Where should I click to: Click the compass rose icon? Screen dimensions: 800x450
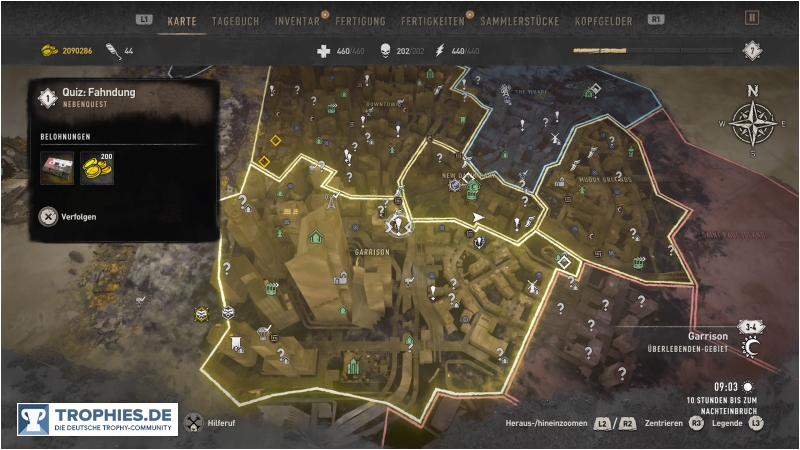753,123
